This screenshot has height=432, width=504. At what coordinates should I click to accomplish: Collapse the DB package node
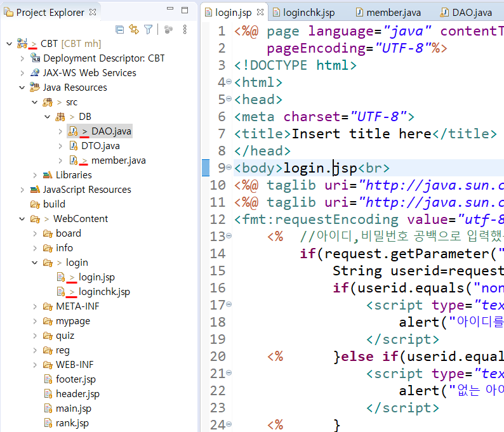pos(47,117)
